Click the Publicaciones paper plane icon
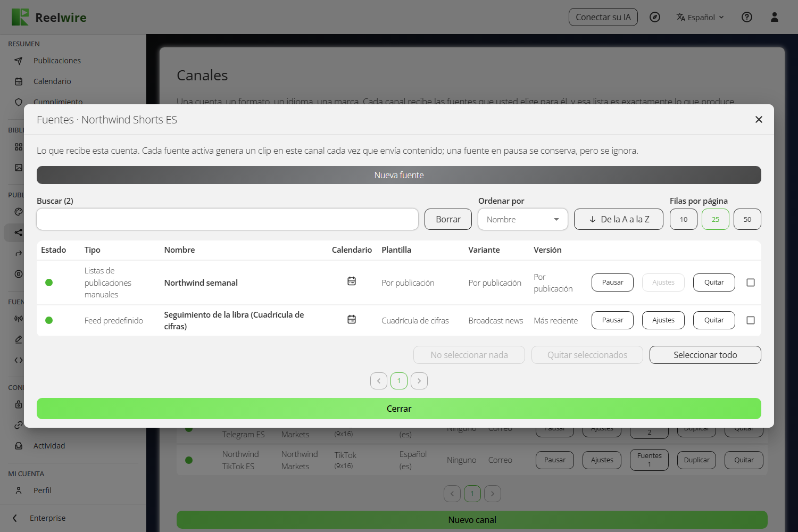 [19, 61]
